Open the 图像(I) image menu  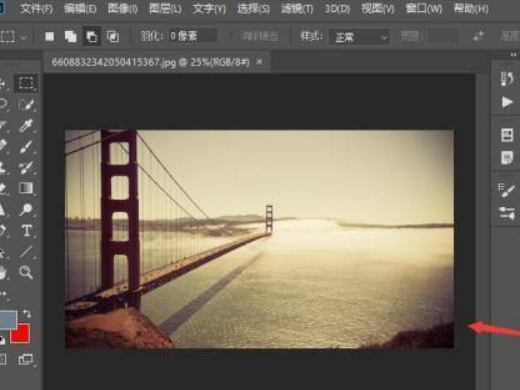[123, 8]
